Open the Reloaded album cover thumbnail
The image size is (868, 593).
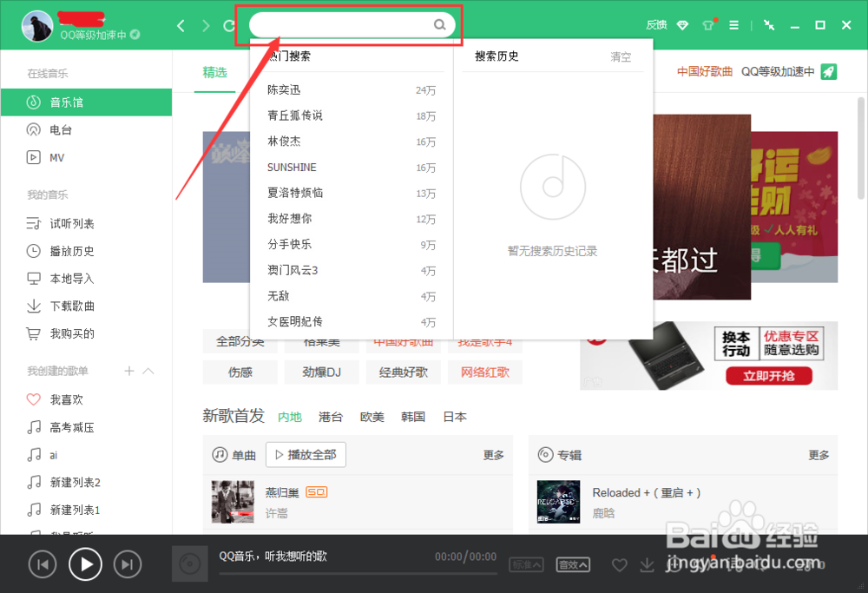[558, 502]
